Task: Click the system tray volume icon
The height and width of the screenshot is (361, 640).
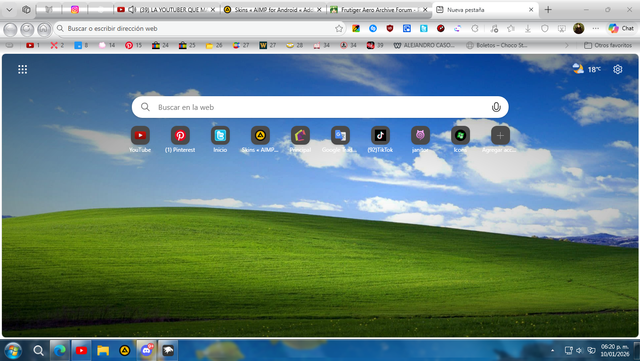Action: pos(579,350)
